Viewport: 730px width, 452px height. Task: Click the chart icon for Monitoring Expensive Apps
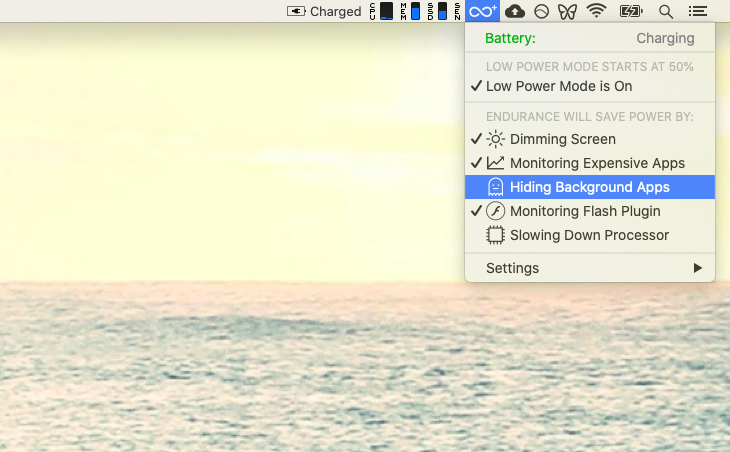[x=495, y=163]
